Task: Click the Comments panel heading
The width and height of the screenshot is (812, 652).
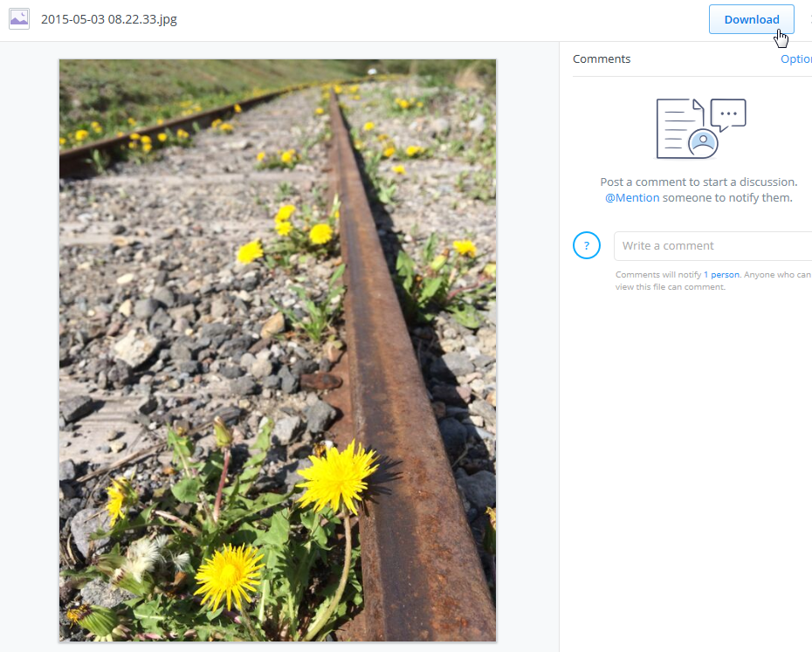Action: [602, 58]
